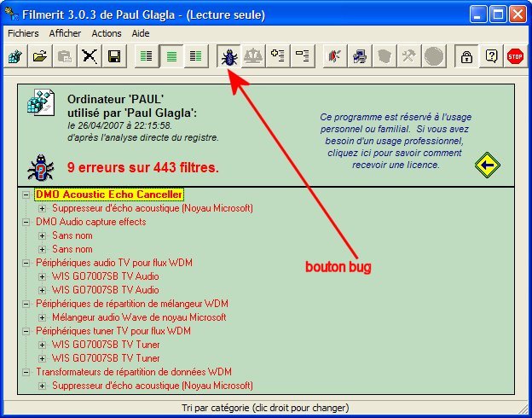Open the Actions menu
532x418 pixels.
107,33
